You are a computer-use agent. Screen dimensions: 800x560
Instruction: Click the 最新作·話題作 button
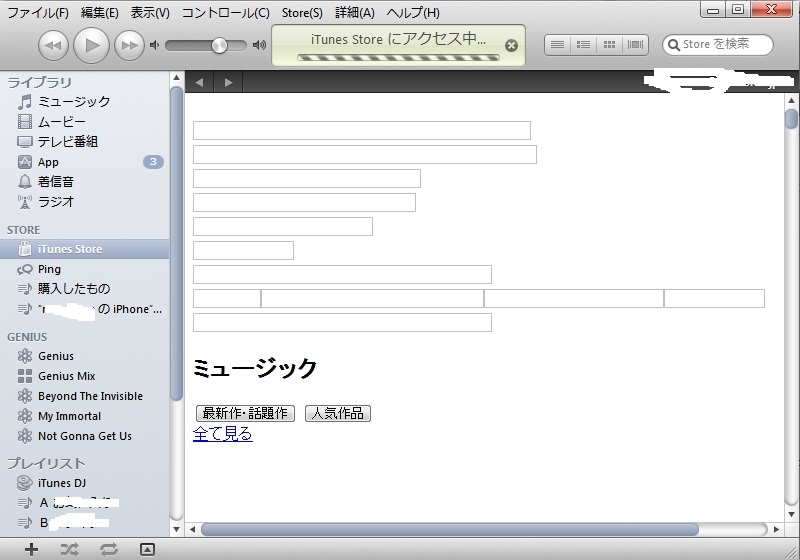point(245,413)
